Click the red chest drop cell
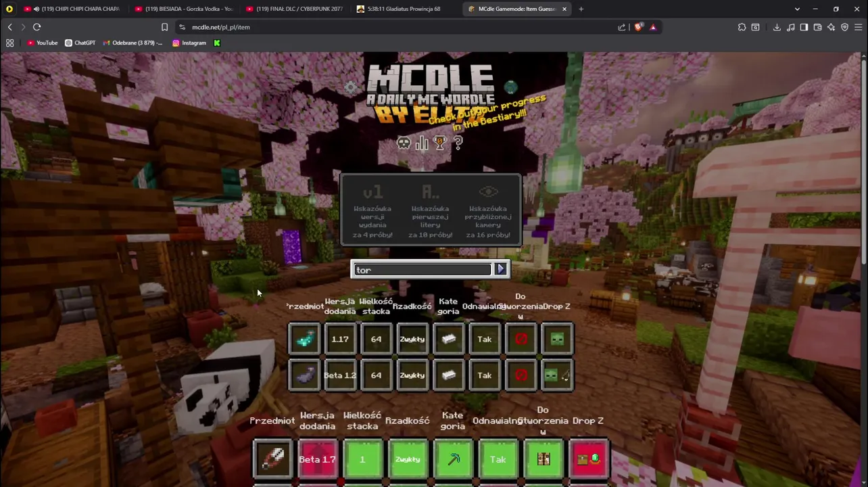The image size is (868, 487). click(x=589, y=459)
